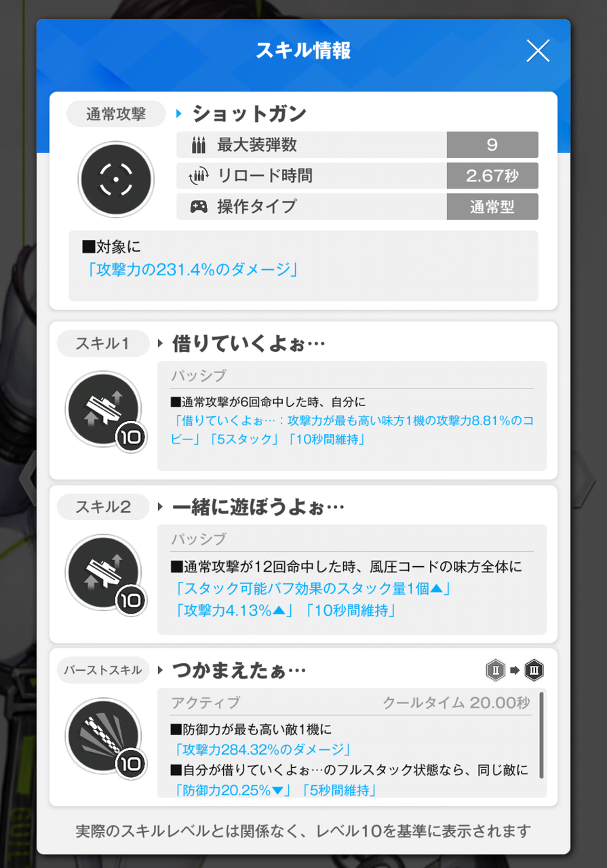
Task: Tap the blue 攻撃力の231.4%のダメージ text
Action: tap(193, 269)
